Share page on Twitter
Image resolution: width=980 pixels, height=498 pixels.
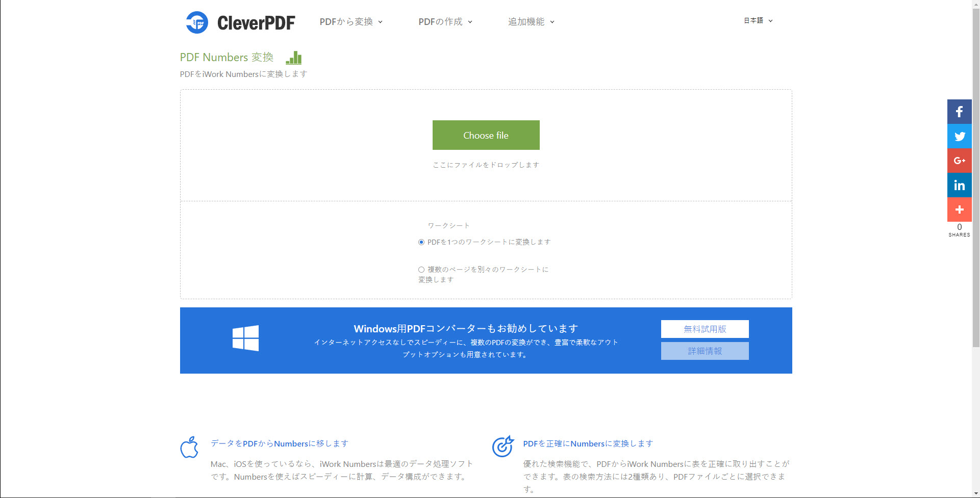[x=959, y=136]
